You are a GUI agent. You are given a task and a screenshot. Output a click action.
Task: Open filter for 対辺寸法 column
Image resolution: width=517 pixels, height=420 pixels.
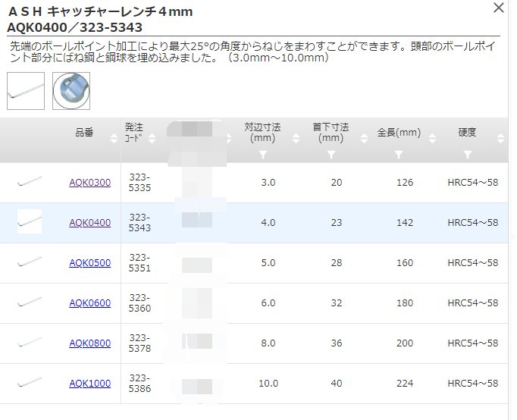pos(262,155)
